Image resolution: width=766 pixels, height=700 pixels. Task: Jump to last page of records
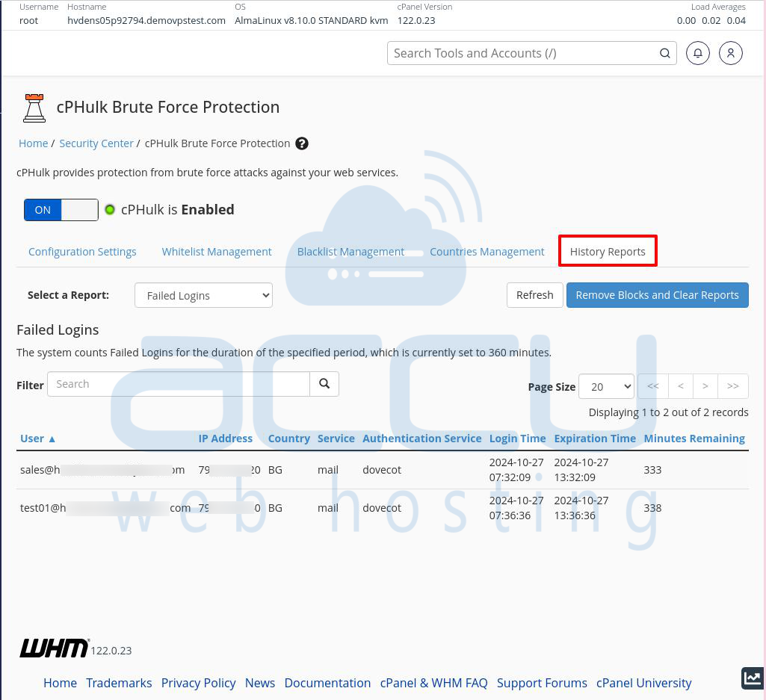click(733, 386)
